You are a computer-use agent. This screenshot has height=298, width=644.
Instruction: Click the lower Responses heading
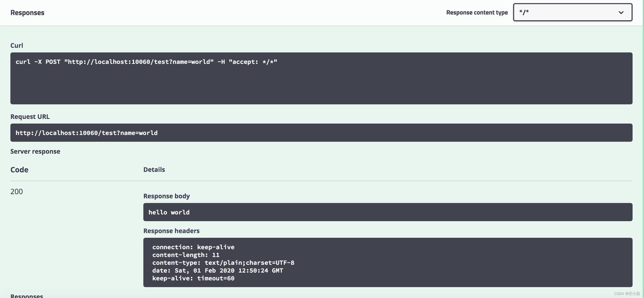point(26,295)
